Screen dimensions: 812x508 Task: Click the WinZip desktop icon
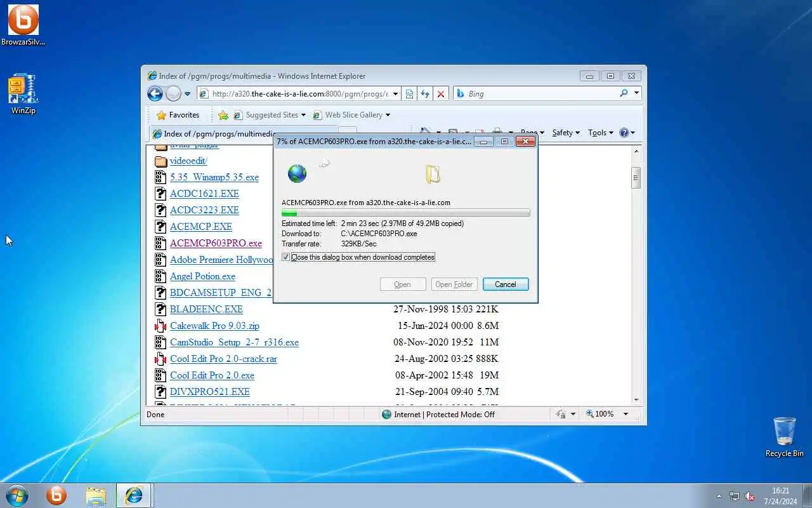coord(23,94)
